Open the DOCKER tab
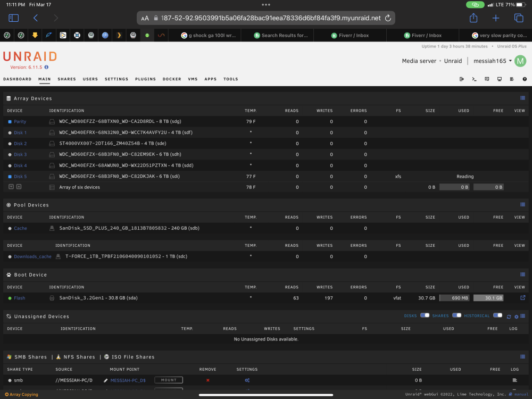This screenshot has height=399, width=532. [172, 79]
